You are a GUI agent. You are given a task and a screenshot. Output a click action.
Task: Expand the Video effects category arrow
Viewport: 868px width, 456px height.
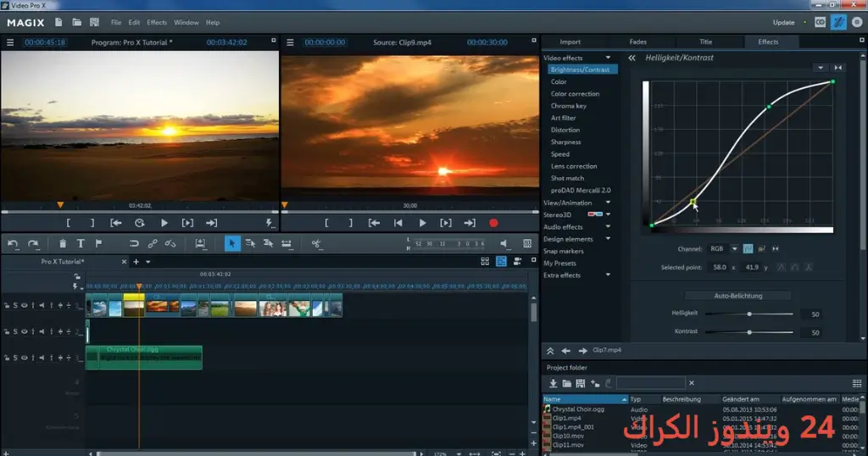click(x=608, y=58)
